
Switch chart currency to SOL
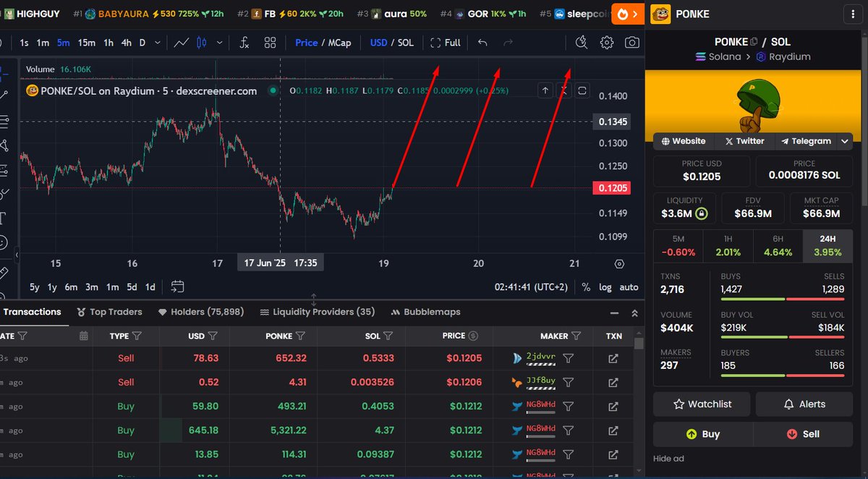coord(406,43)
